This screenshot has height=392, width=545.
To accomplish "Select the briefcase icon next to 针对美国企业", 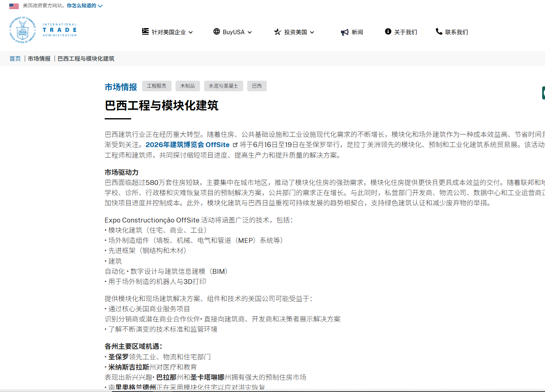I will coord(145,32).
